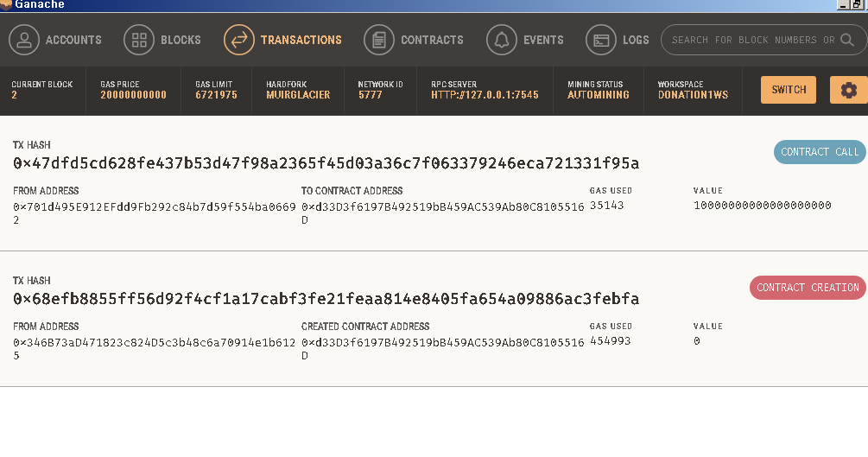Click value 1000000000000000000
Image resolution: width=868 pixels, height=457 pixels.
763,206
